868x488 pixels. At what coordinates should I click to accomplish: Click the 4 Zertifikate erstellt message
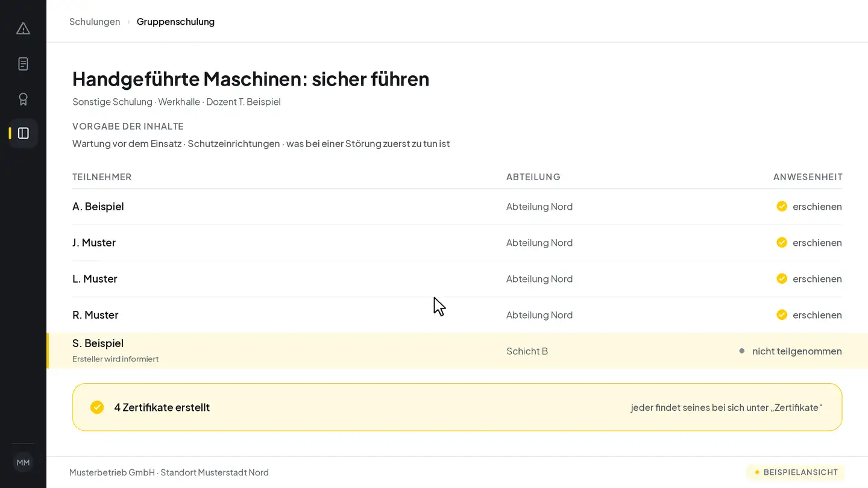point(162,407)
